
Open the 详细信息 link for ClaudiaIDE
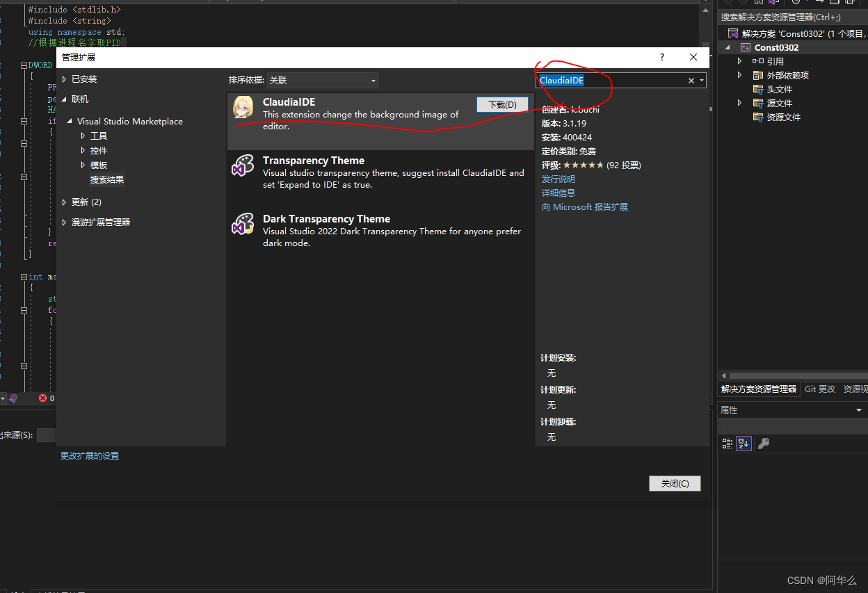click(558, 193)
